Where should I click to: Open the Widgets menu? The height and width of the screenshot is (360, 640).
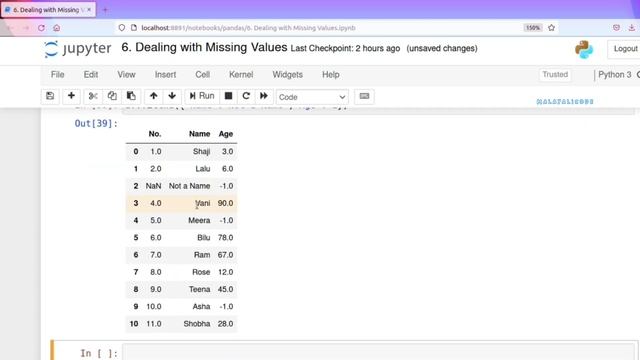(287, 75)
